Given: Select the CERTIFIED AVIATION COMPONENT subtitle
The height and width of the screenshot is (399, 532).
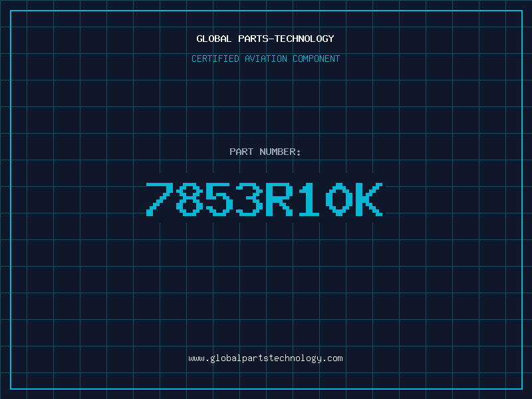Looking at the screenshot, I should point(265,59).
